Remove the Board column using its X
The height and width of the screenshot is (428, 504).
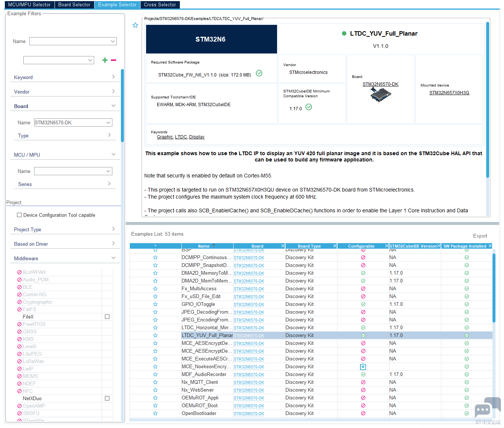point(283,246)
